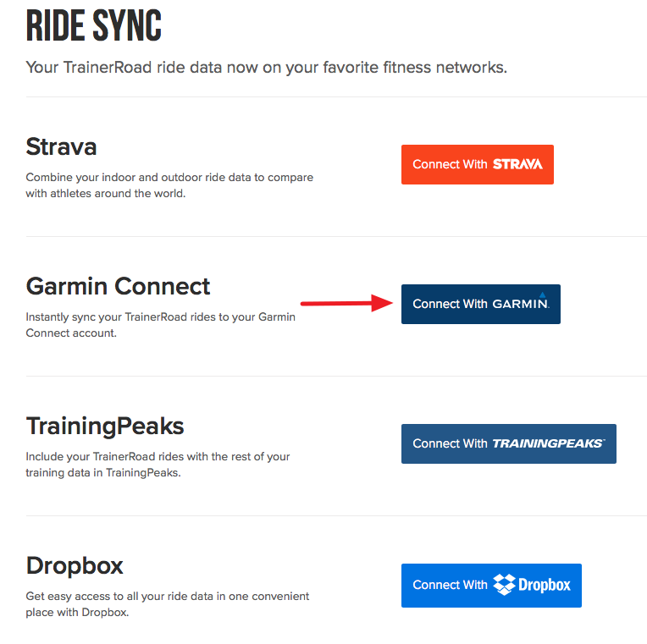Click the Garmin Connect section heading
Viewport: 647px width, 644px height.
tap(118, 286)
